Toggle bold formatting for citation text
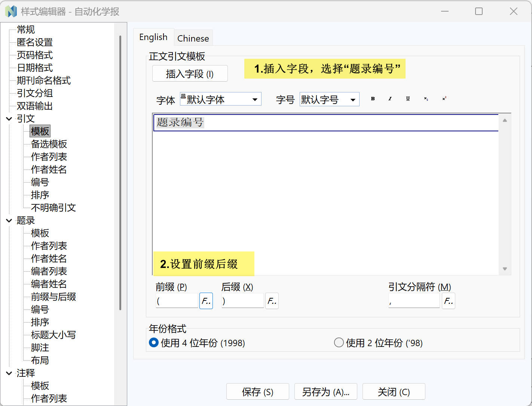Image resolution: width=532 pixels, height=406 pixels. pyautogui.click(x=373, y=99)
